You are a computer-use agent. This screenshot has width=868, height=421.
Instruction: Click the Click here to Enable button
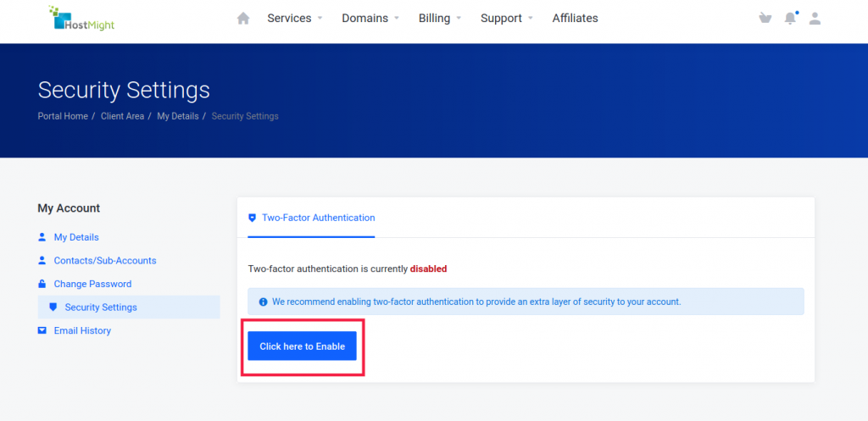303,346
